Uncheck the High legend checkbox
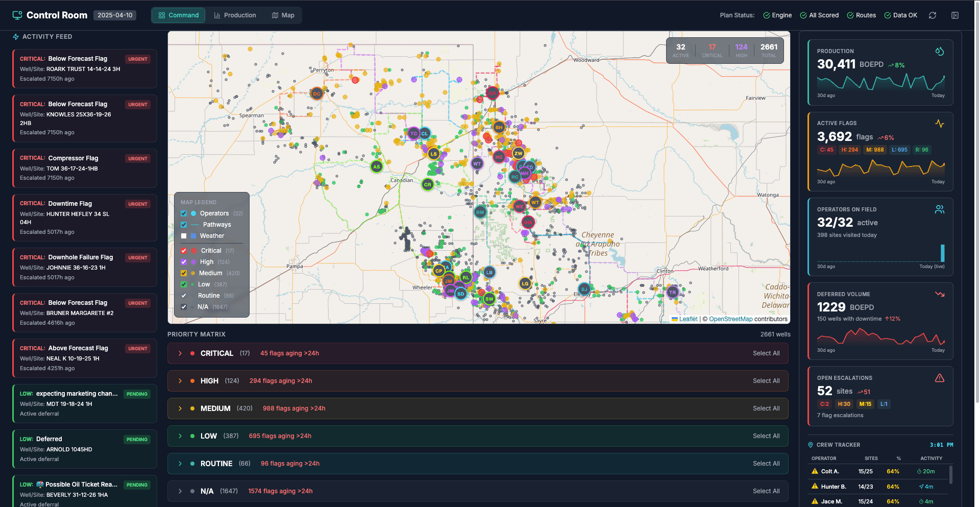This screenshot has height=507, width=980. click(184, 262)
